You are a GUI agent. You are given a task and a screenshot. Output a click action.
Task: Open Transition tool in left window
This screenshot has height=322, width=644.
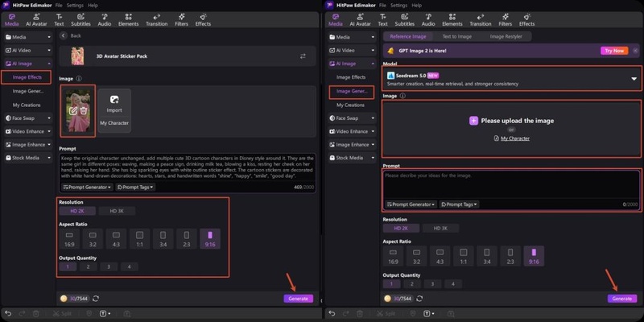[156, 19]
